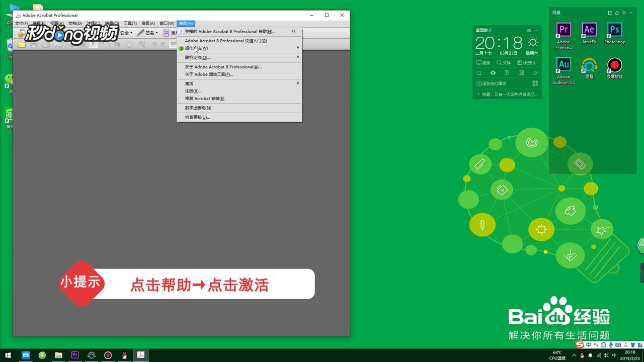
Task: Expand the 操作方法(W) submenu
Action: 239,48
